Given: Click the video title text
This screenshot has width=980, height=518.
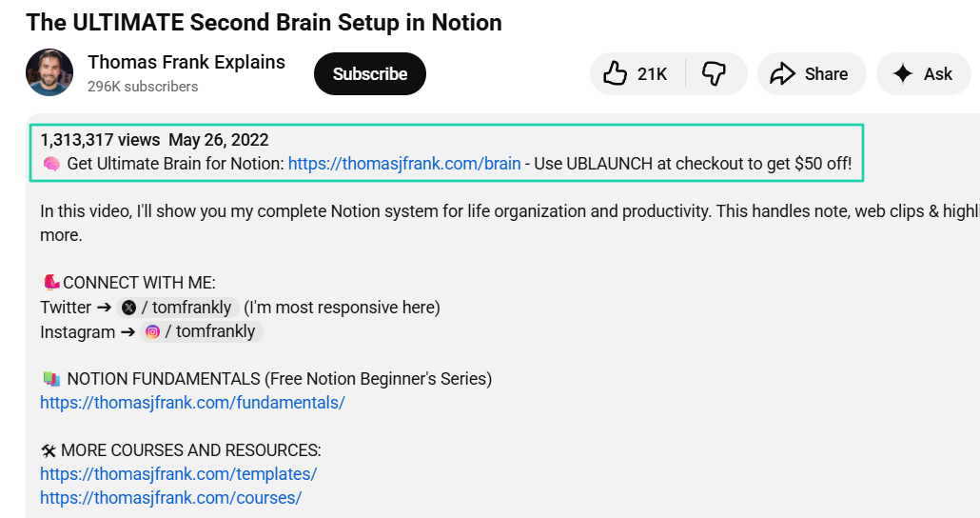Looking at the screenshot, I should click(264, 23).
